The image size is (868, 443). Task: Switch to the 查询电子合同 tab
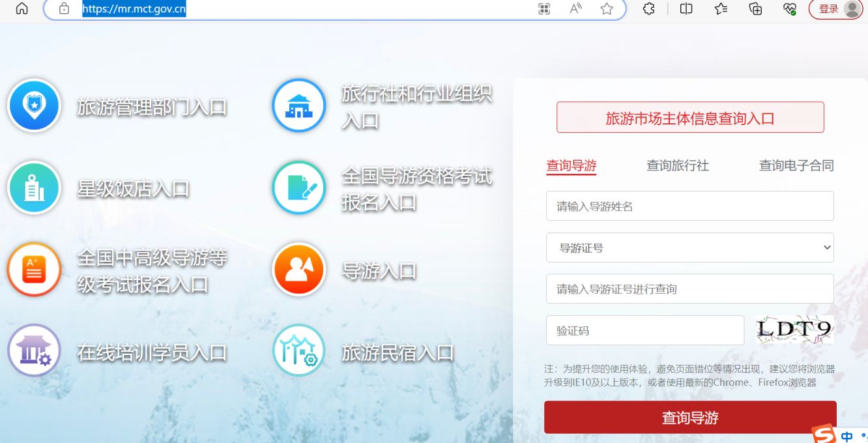(796, 165)
